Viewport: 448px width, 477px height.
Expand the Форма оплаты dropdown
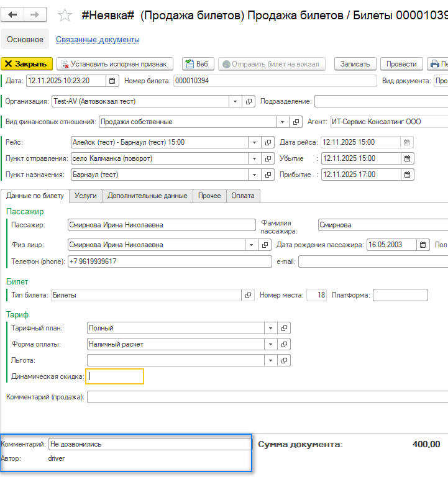tap(270, 344)
